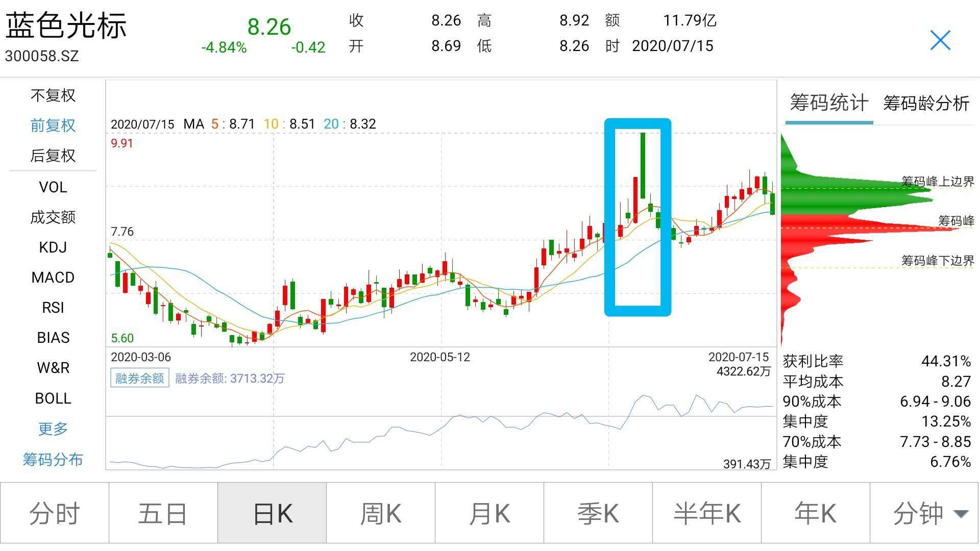
Task: Show the MACD indicator
Action: pos(53,278)
